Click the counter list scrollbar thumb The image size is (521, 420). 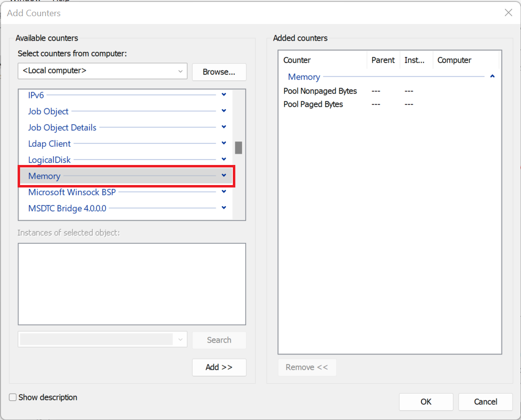click(x=239, y=148)
